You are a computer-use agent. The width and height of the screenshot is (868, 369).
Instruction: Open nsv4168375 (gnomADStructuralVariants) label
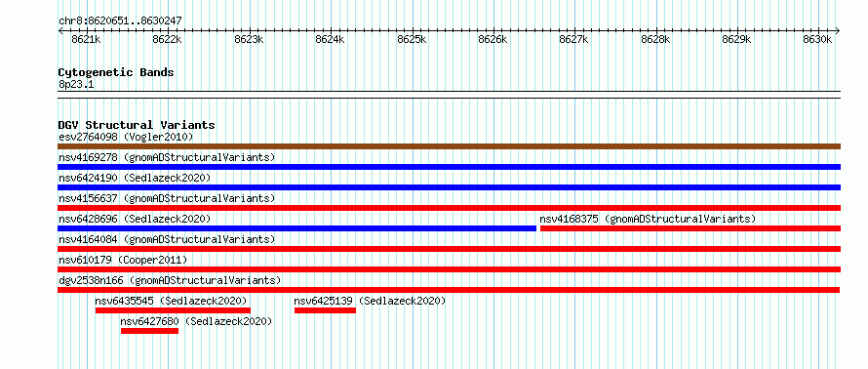click(x=648, y=219)
